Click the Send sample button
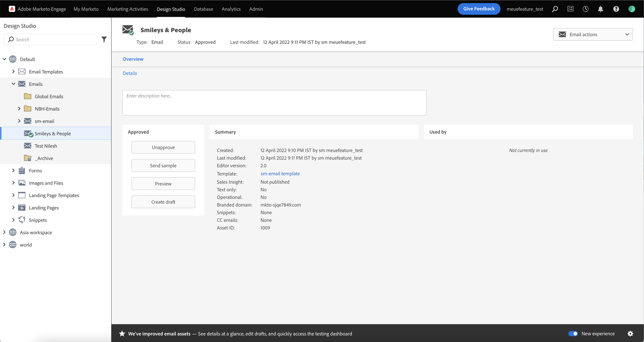The width and height of the screenshot is (644, 342). [x=163, y=165]
